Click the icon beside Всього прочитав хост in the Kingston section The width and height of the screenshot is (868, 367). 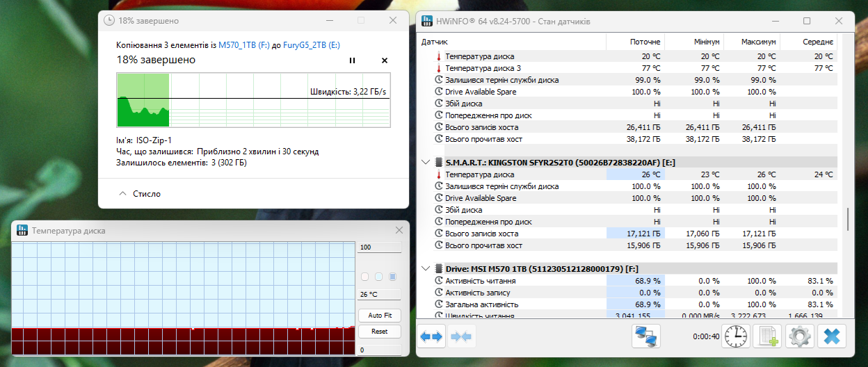coord(438,245)
